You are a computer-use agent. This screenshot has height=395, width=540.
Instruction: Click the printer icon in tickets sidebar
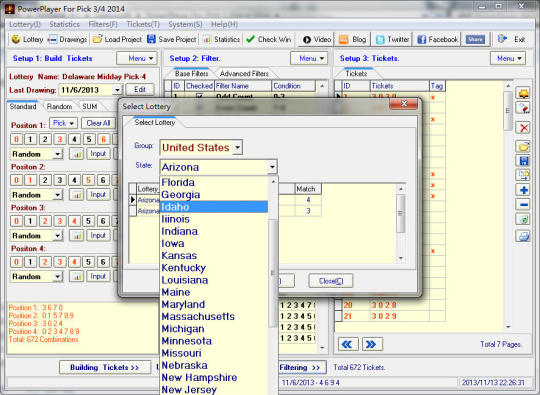[x=523, y=236]
